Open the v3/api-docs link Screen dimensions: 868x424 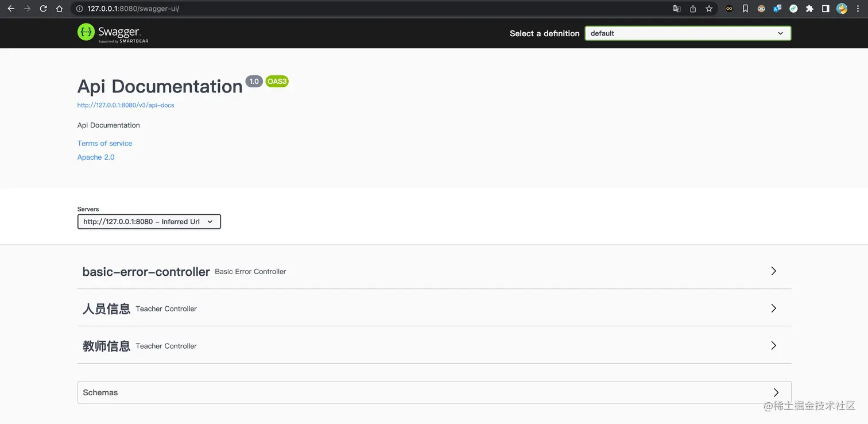(x=126, y=105)
